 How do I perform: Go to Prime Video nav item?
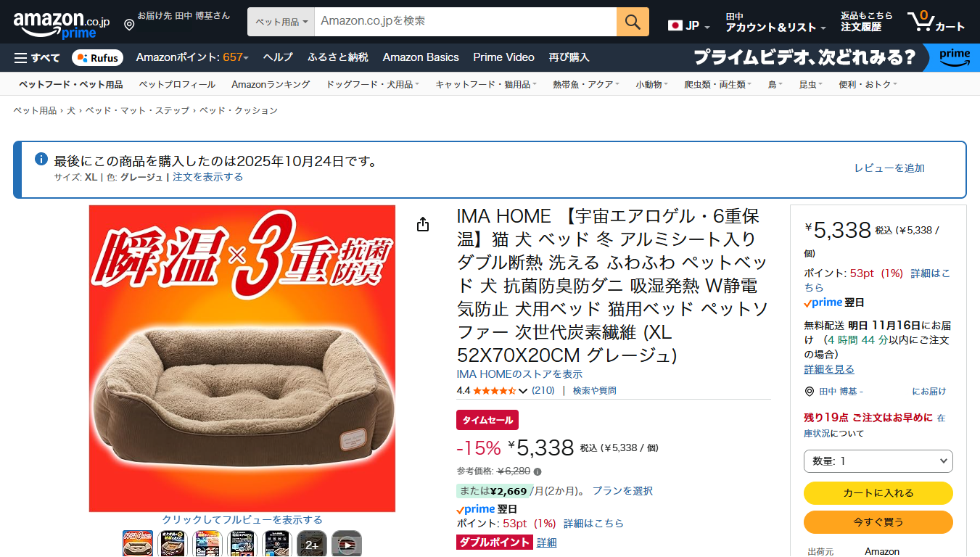pyautogui.click(x=503, y=57)
